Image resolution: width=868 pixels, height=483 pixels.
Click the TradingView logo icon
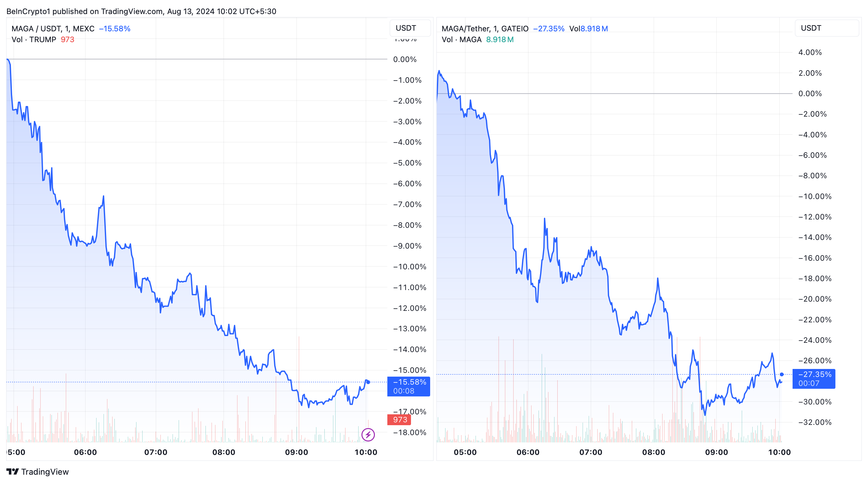click(12, 471)
